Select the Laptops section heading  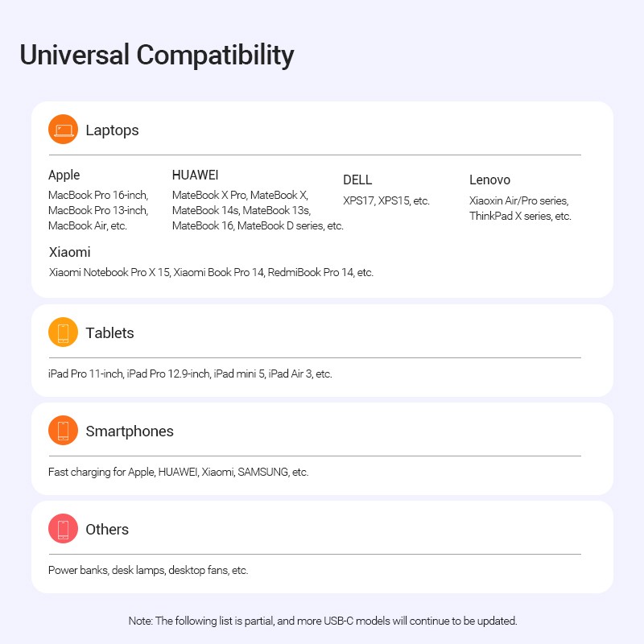112,130
